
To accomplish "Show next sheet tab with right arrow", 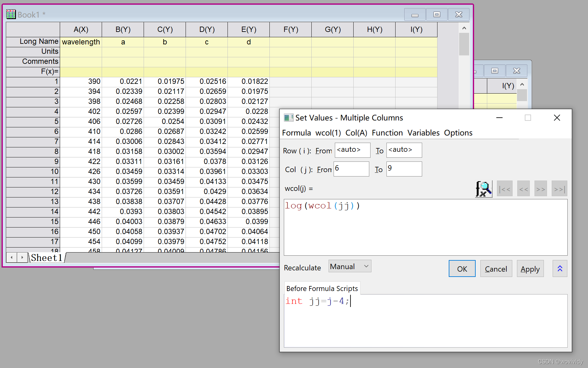I will click(x=22, y=258).
